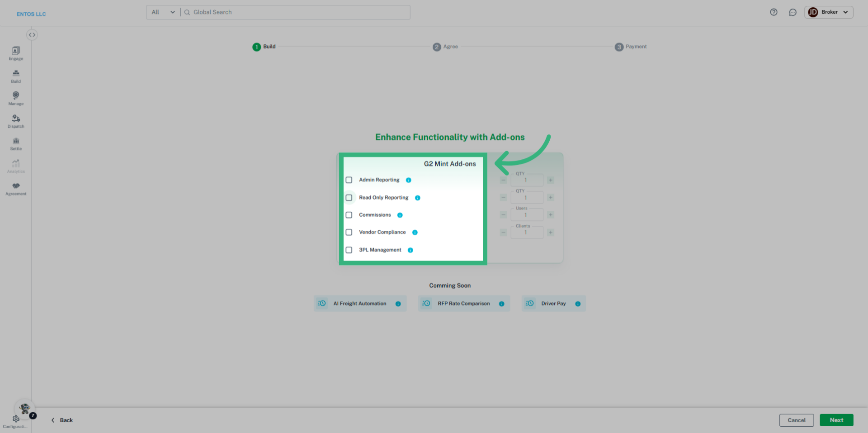Enable the Admin Reporting add-on

(x=349, y=180)
